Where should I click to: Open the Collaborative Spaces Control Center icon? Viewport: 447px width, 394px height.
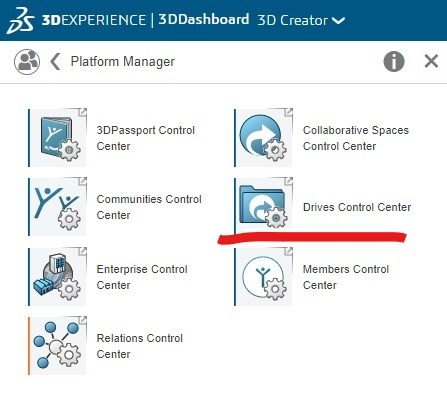tap(264, 138)
